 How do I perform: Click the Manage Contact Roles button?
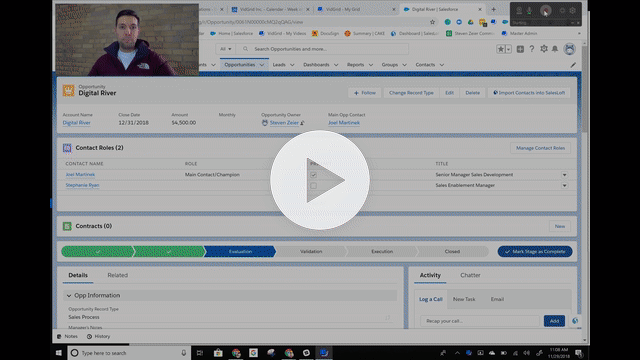540,148
